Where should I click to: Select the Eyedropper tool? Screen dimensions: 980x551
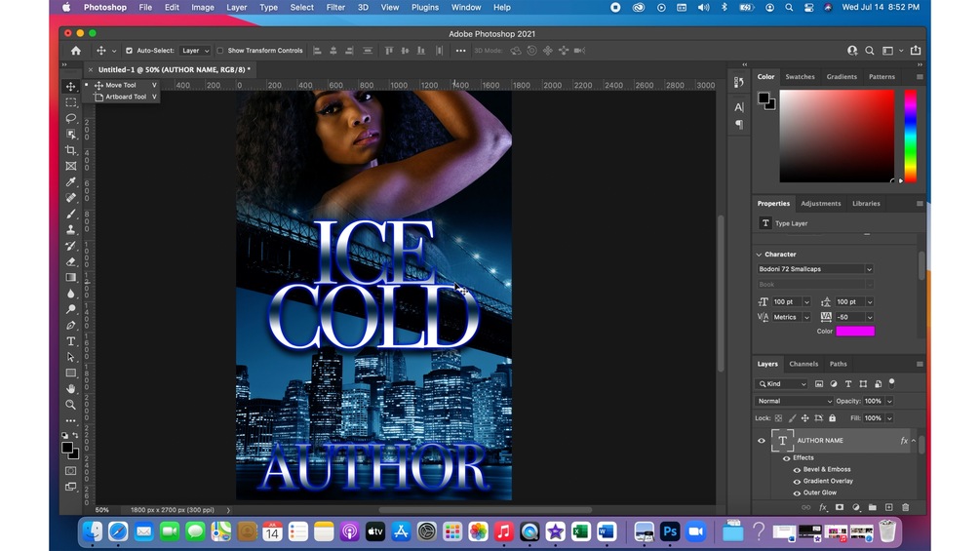point(70,181)
